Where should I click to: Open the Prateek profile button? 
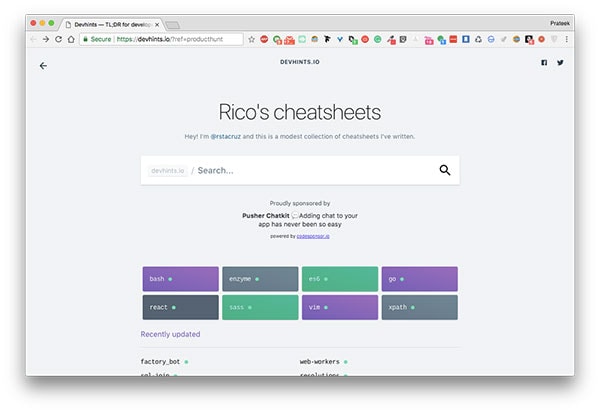coord(560,23)
